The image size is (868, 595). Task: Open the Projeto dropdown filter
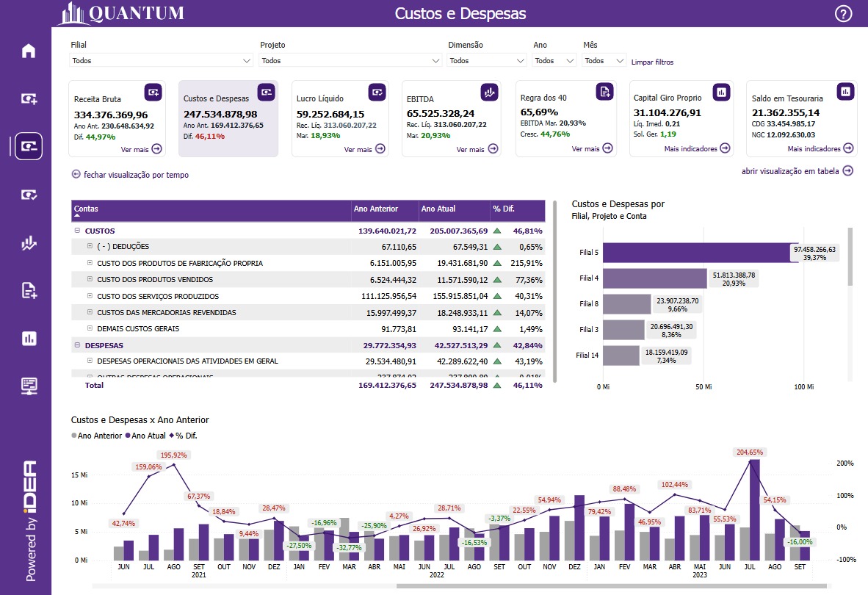tap(351, 61)
